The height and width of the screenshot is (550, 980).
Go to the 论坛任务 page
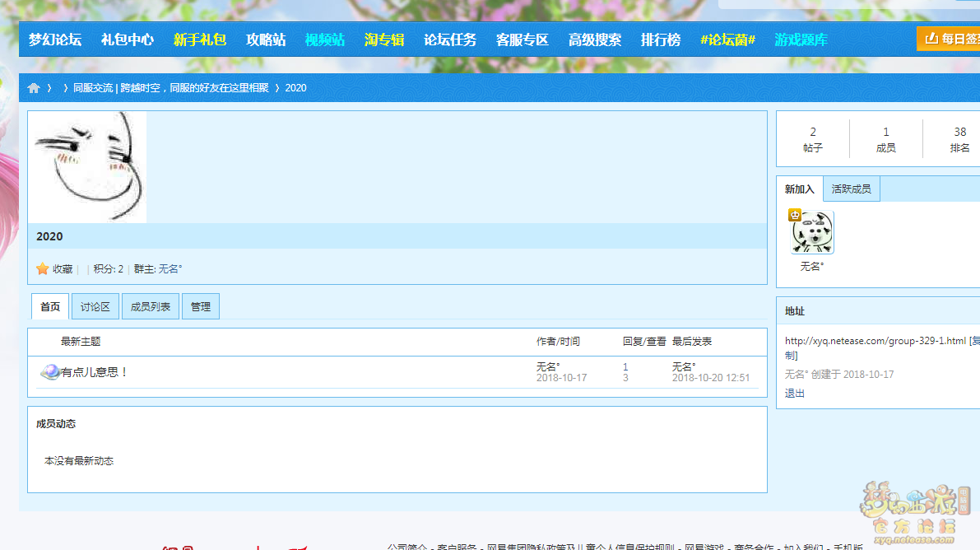coord(450,40)
